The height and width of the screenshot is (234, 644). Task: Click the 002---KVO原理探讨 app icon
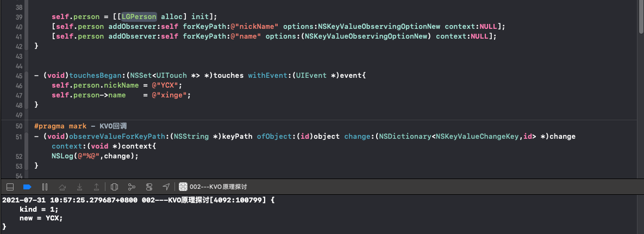point(183,187)
